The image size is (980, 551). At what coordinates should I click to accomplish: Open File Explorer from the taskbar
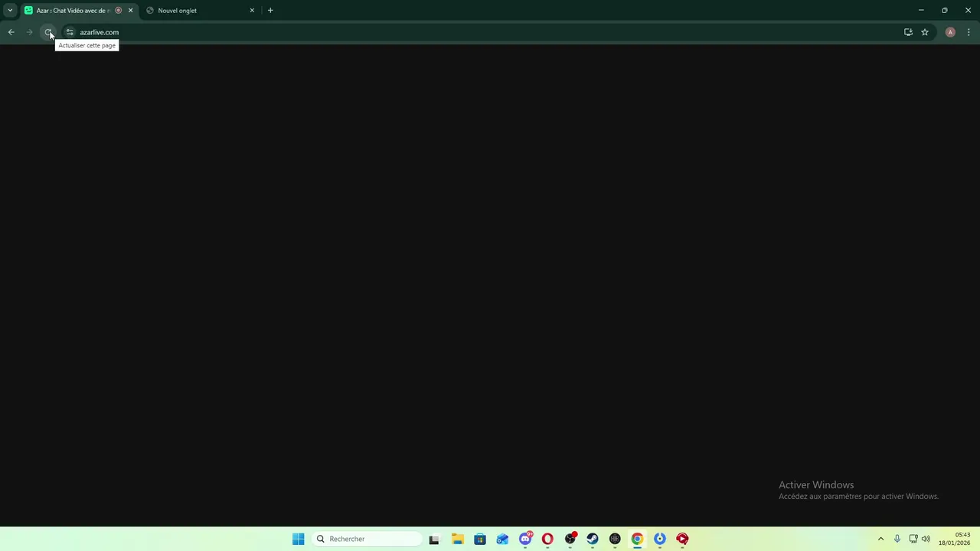pos(457,539)
